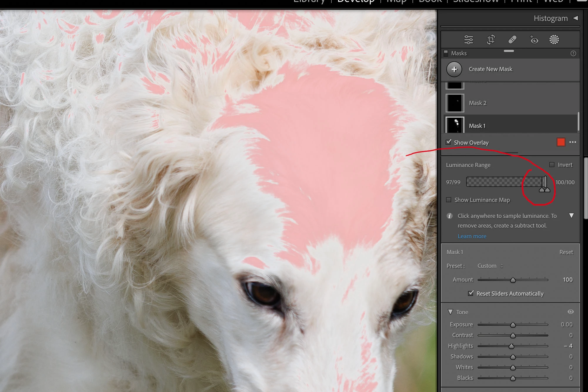This screenshot has width=588, height=392.
Task: Select the Healing bandage tool
Action: (512, 39)
